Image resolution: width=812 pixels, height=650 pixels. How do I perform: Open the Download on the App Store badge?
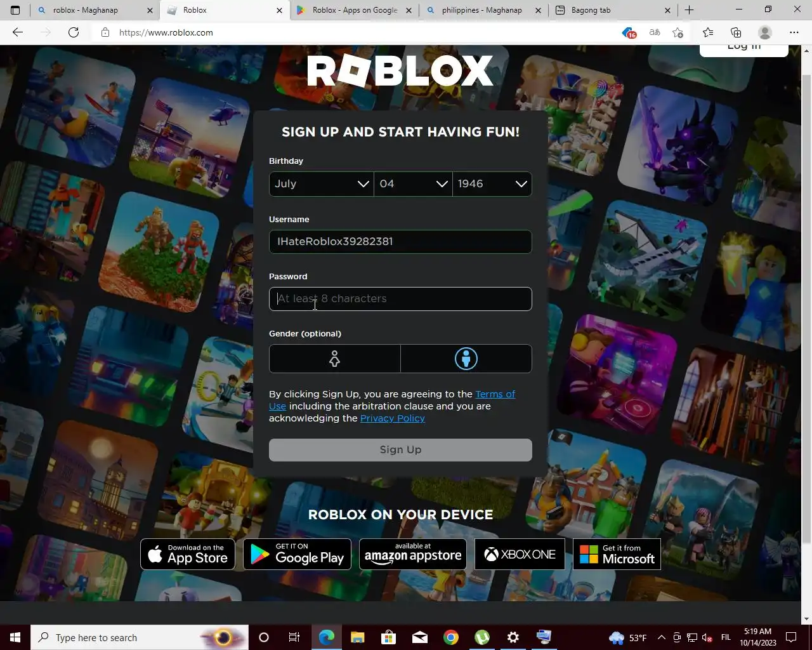pos(188,554)
